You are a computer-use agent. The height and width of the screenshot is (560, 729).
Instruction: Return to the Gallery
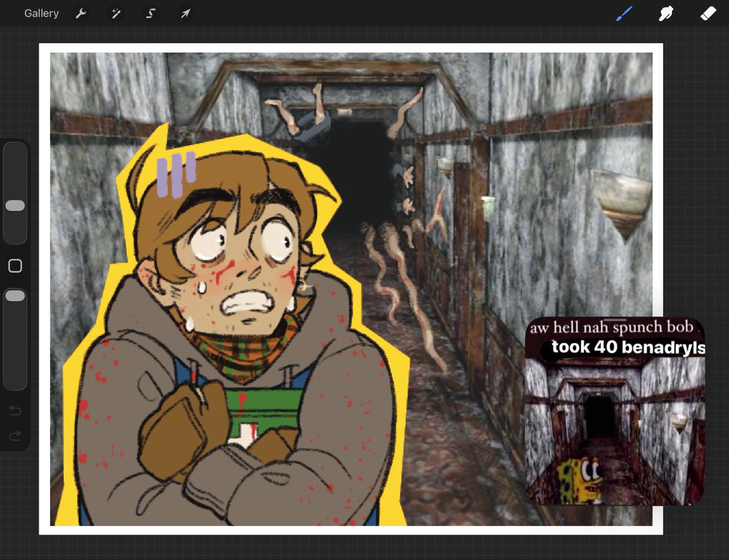click(41, 13)
